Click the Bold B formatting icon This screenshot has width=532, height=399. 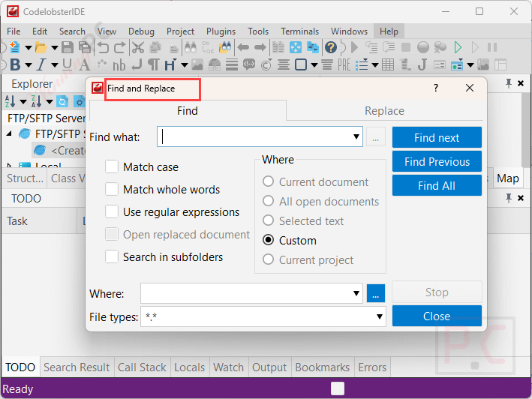(x=15, y=64)
